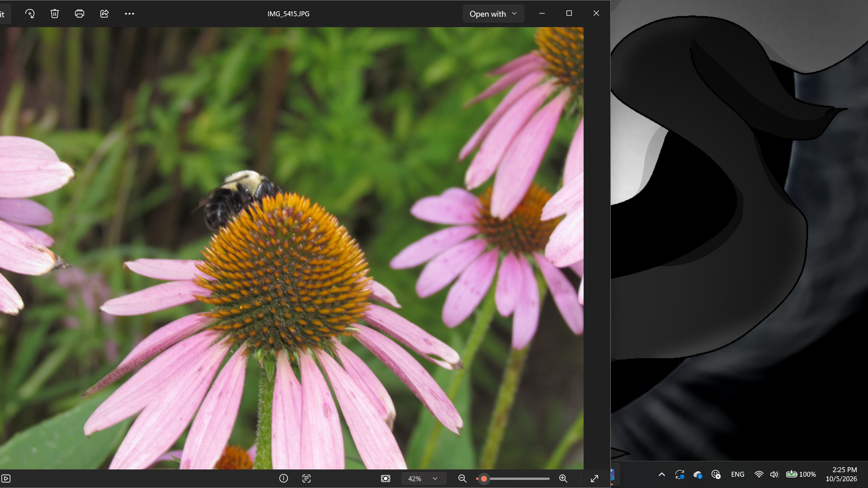Enter full screen with the diagonal arrows icon
The image size is (868, 488).
[594, 478]
